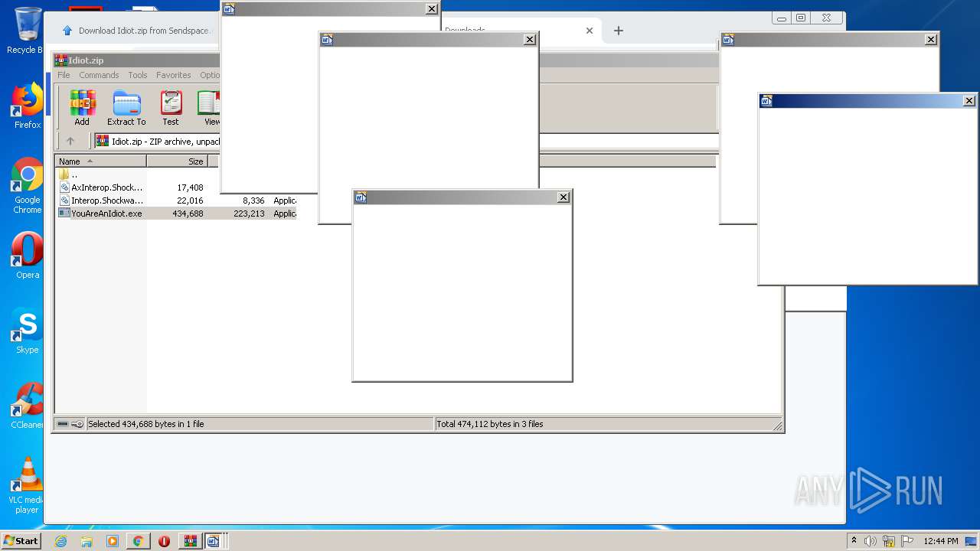Open the Tools menu
This screenshot has width=980, height=551.
point(138,75)
